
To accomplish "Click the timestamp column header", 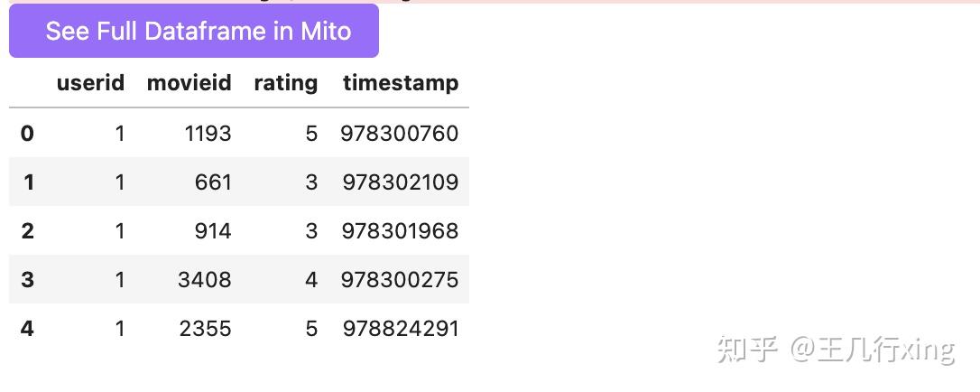I will click(401, 83).
